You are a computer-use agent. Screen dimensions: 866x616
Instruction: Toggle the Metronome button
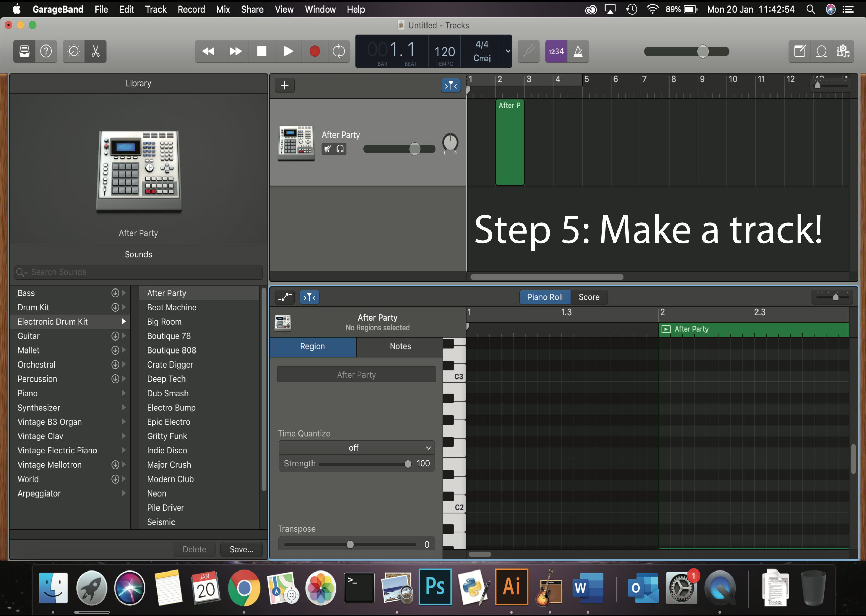click(x=578, y=51)
